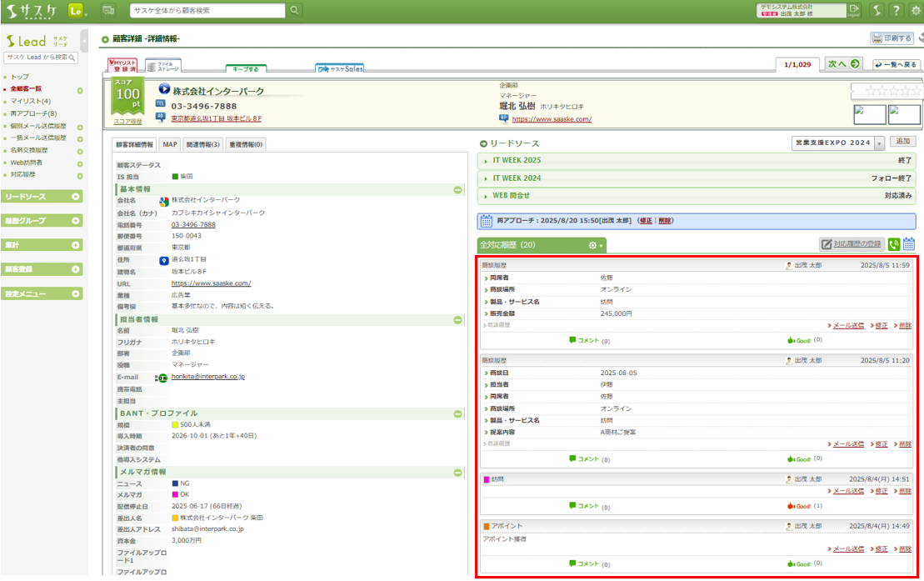Click the plus icon beside 全顧客一覧

(79, 91)
